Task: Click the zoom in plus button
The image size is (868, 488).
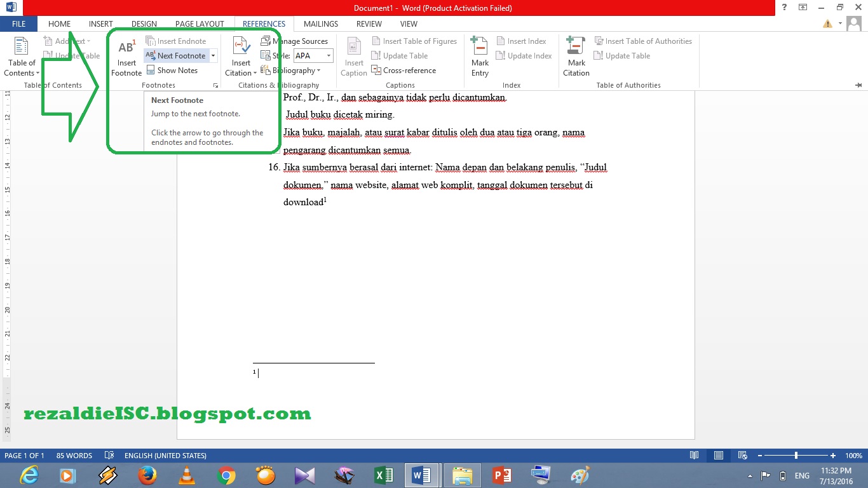Action: pyautogui.click(x=833, y=456)
